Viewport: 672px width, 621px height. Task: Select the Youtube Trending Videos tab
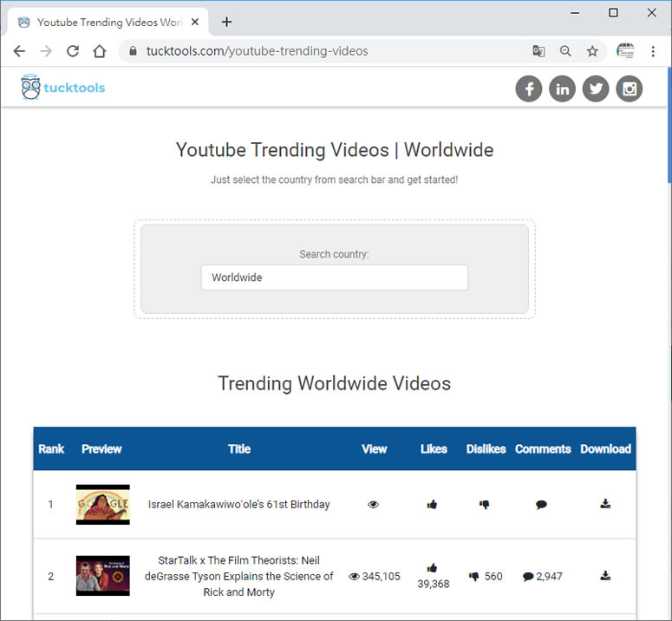click(x=108, y=22)
